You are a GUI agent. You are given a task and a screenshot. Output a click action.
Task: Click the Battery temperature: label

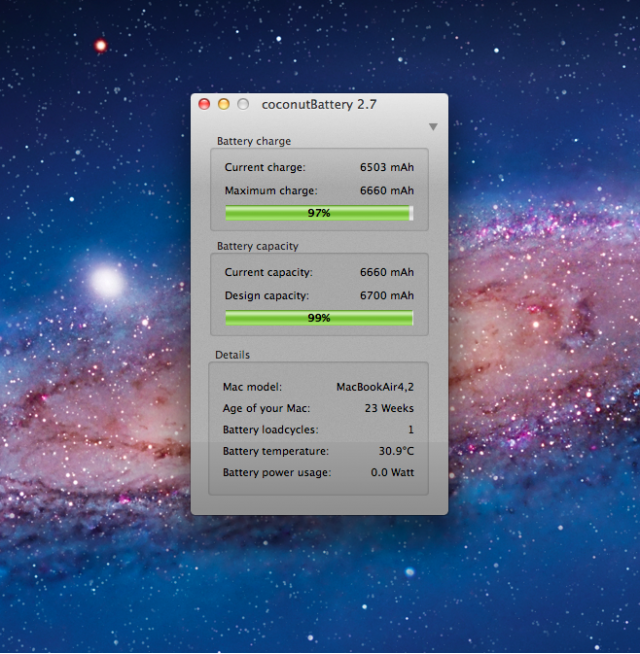pos(276,452)
